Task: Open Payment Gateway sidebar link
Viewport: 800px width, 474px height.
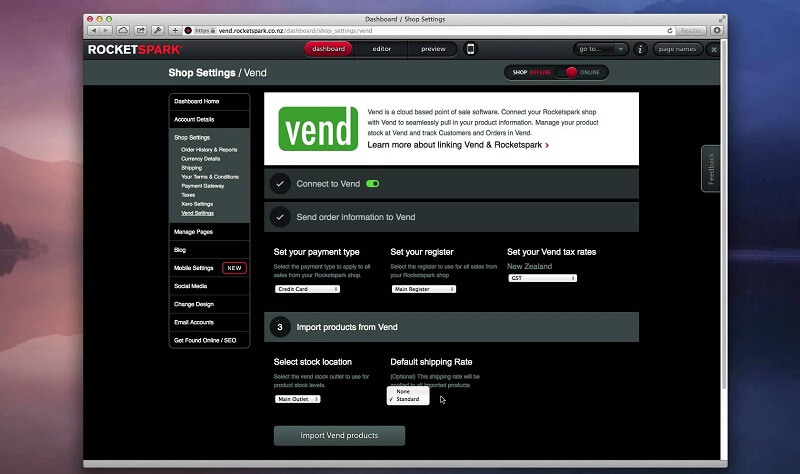Action: (x=203, y=186)
